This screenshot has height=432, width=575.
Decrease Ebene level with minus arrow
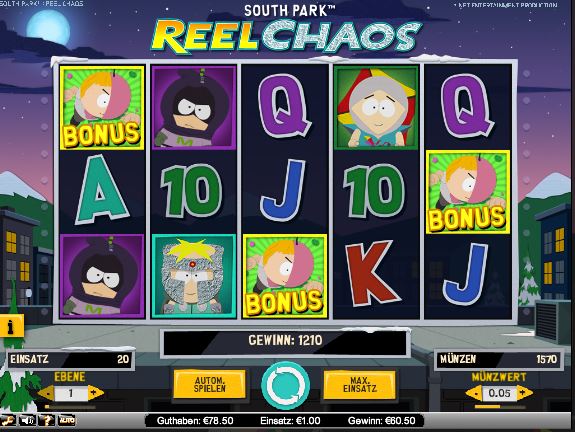[x=47, y=393]
